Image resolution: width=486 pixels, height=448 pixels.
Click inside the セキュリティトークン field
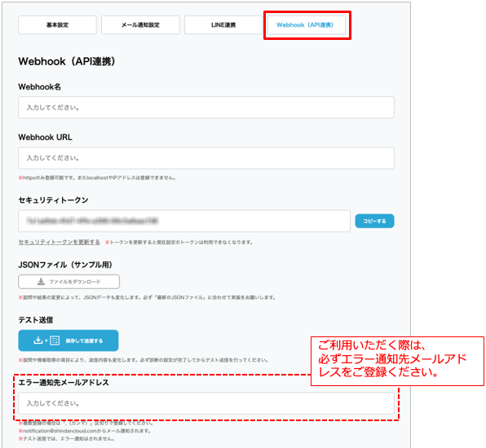pos(184,221)
